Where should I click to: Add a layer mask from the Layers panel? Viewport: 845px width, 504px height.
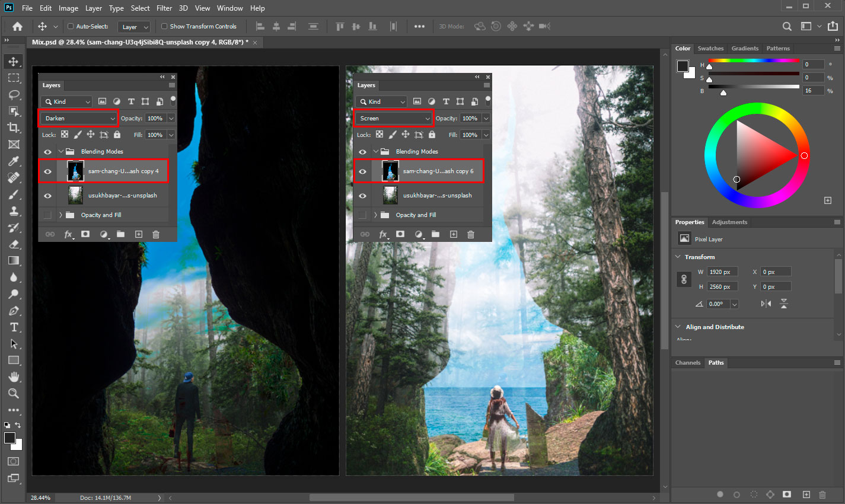pos(85,234)
